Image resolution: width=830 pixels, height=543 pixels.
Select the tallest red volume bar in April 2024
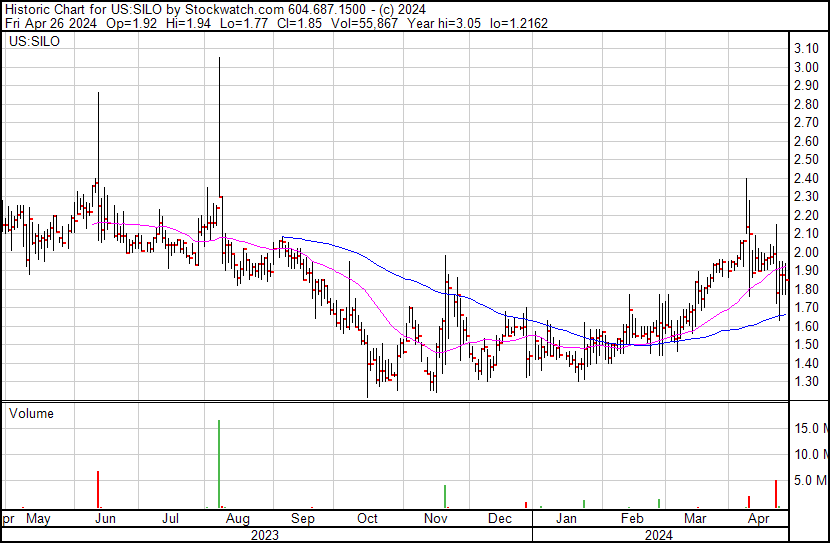(x=776, y=494)
